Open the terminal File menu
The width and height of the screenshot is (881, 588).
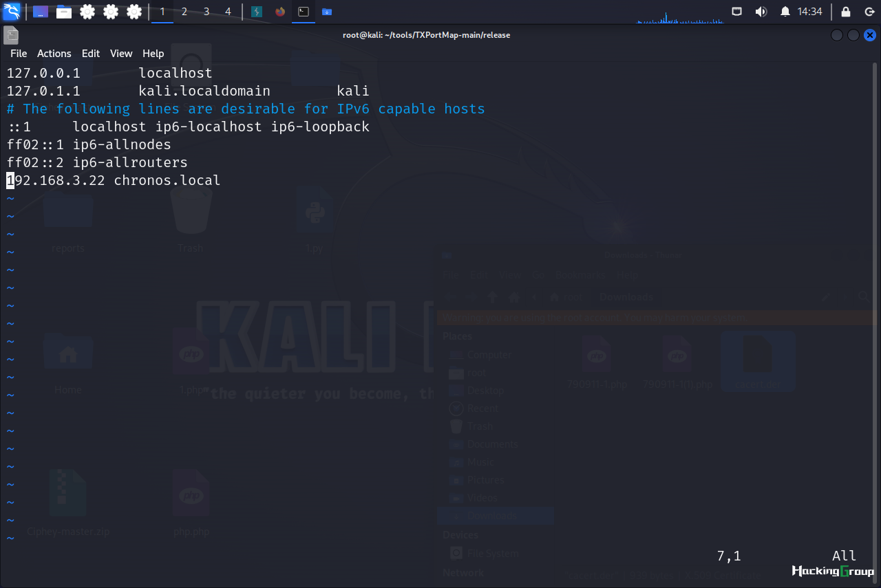[19, 53]
